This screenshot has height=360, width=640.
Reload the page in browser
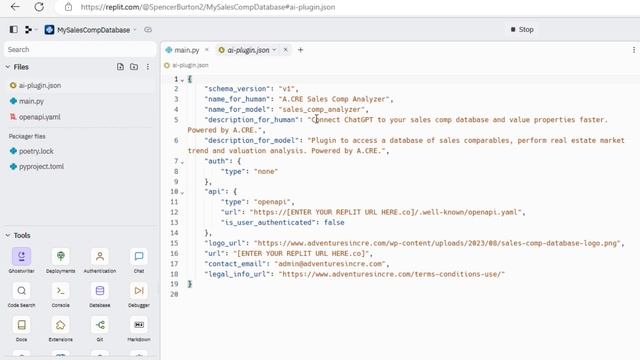pos(39,7)
